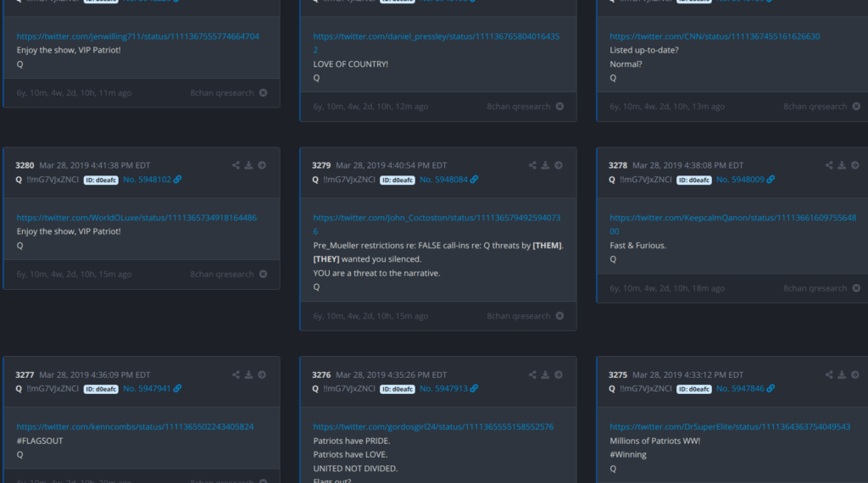
Task: Open the WorldOLuxe twitter status link
Action: (x=136, y=218)
